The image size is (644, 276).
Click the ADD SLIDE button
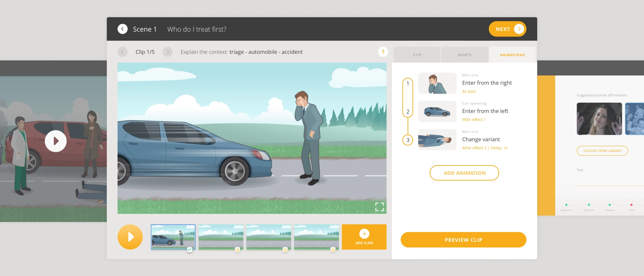coord(364,237)
